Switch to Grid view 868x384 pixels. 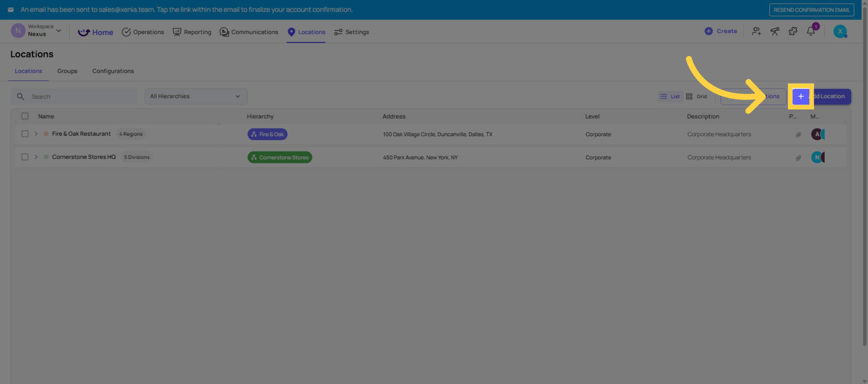(696, 96)
